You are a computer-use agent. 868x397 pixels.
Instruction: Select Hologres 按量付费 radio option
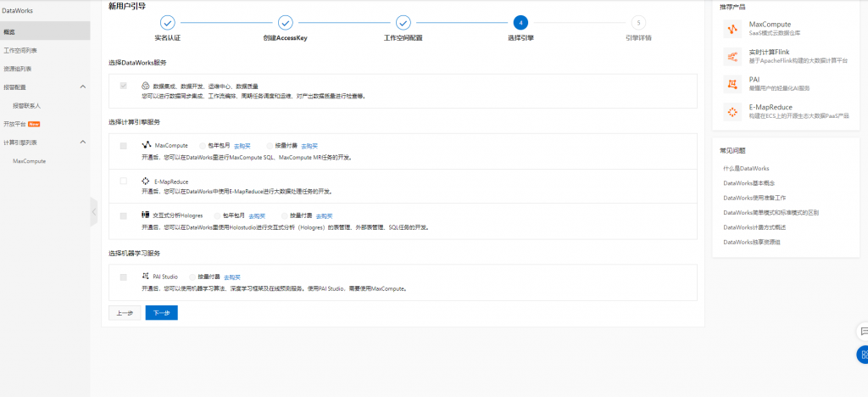tap(285, 215)
